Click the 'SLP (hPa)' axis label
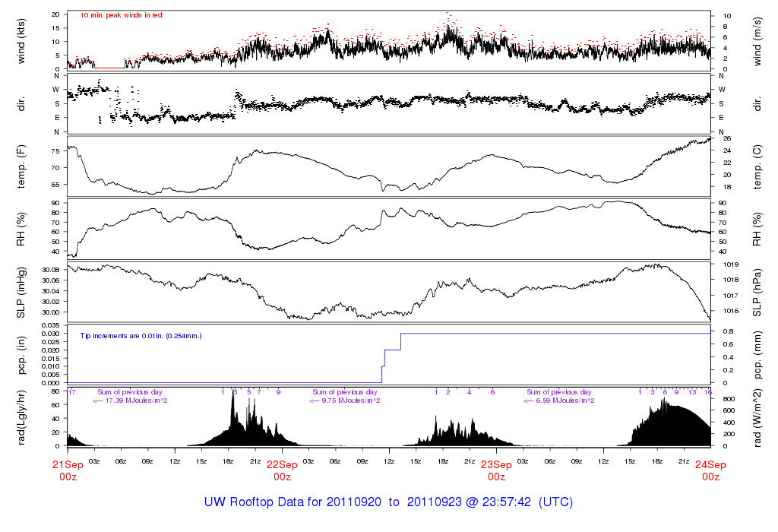The height and width of the screenshot is (532, 778). [756, 293]
